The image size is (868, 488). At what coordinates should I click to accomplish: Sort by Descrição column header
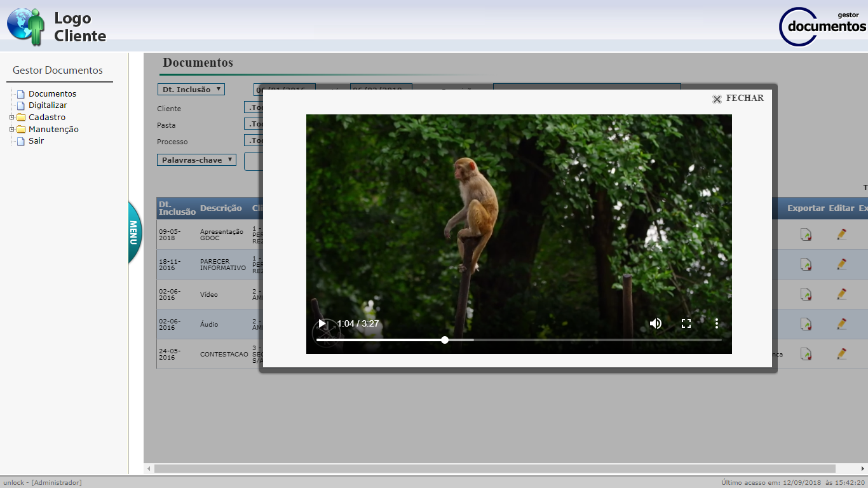[221, 208]
